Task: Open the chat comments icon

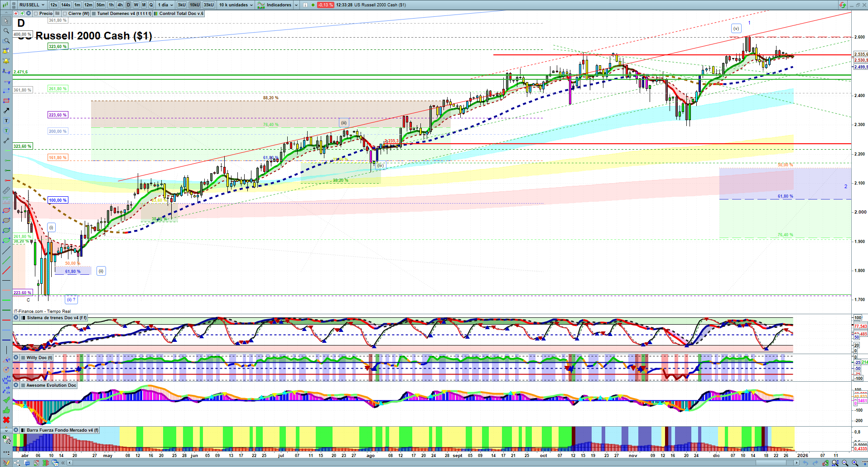Action: (x=27, y=463)
